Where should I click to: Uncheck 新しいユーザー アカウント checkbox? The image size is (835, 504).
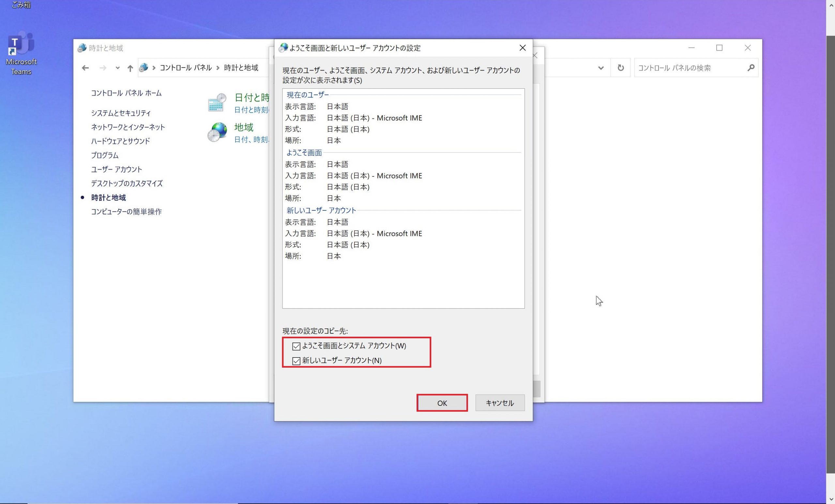pyautogui.click(x=296, y=361)
